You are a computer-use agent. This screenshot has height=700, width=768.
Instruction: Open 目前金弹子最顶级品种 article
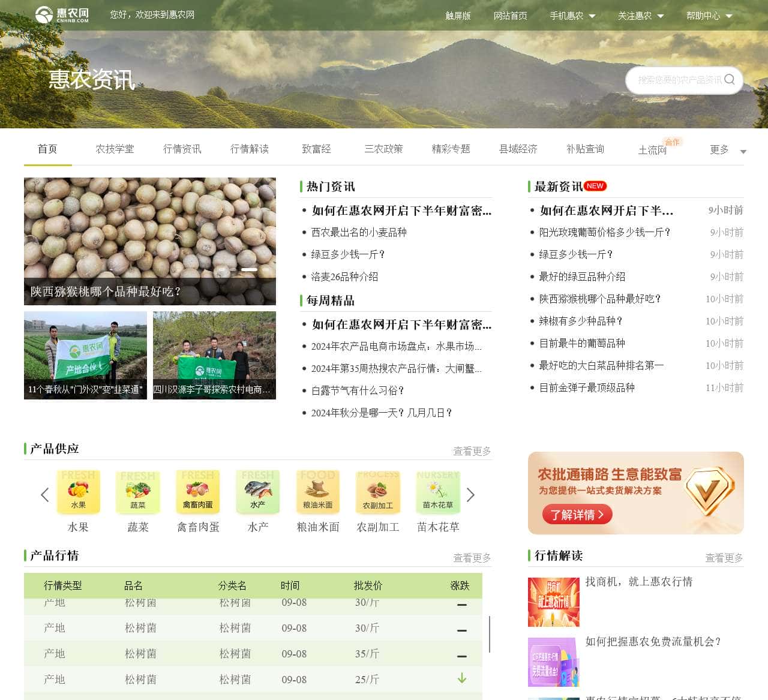pyautogui.click(x=587, y=387)
